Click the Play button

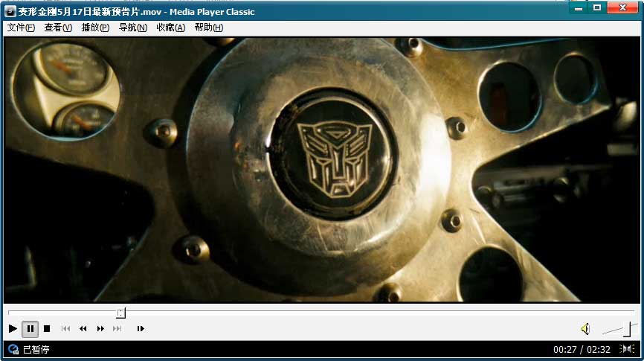(13, 328)
